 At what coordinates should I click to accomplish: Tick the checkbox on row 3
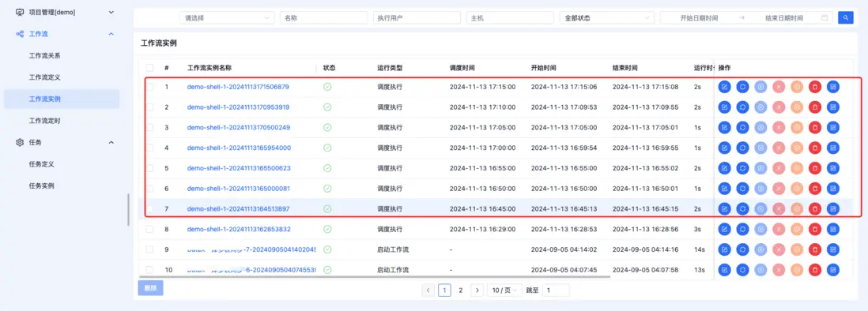[x=149, y=128]
